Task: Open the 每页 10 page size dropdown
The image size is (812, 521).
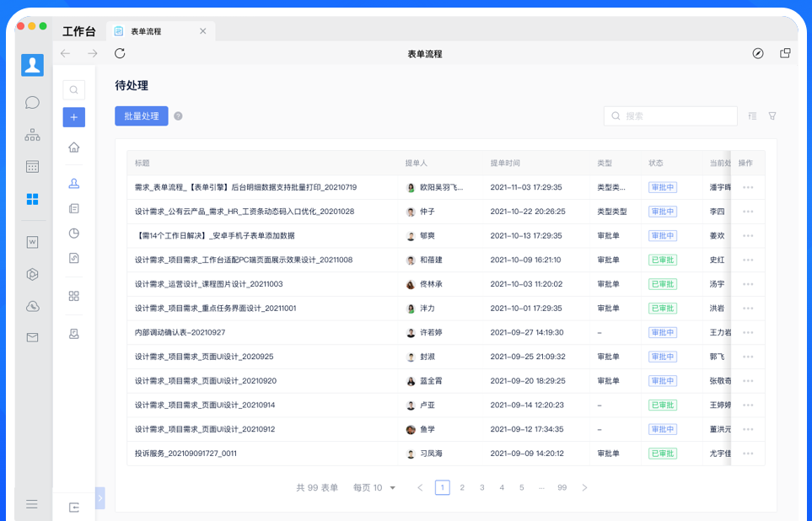Action: pyautogui.click(x=374, y=488)
